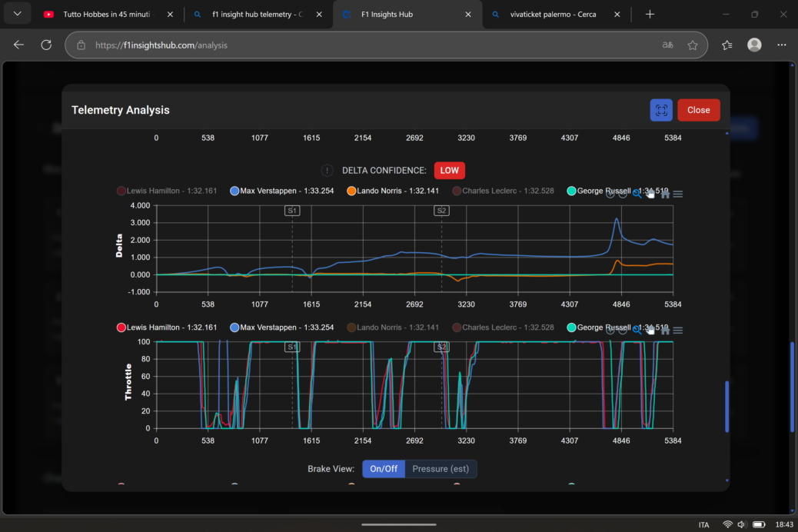Click the home reset icon on Throttle chart
The height and width of the screenshot is (532, 798).
click(x=665, y=330)
